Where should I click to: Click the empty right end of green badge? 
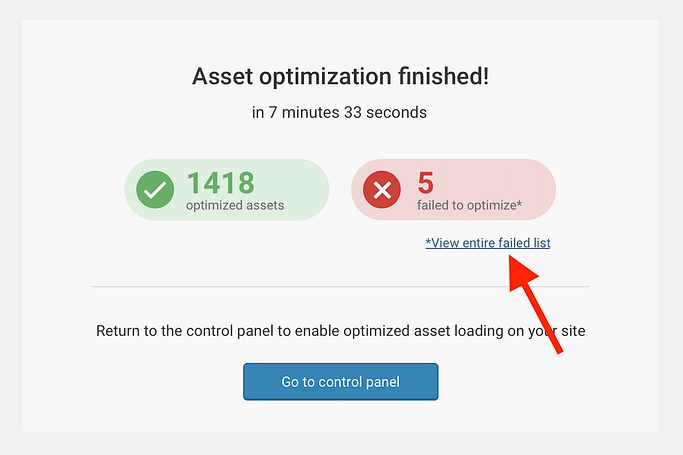(308, 189)
